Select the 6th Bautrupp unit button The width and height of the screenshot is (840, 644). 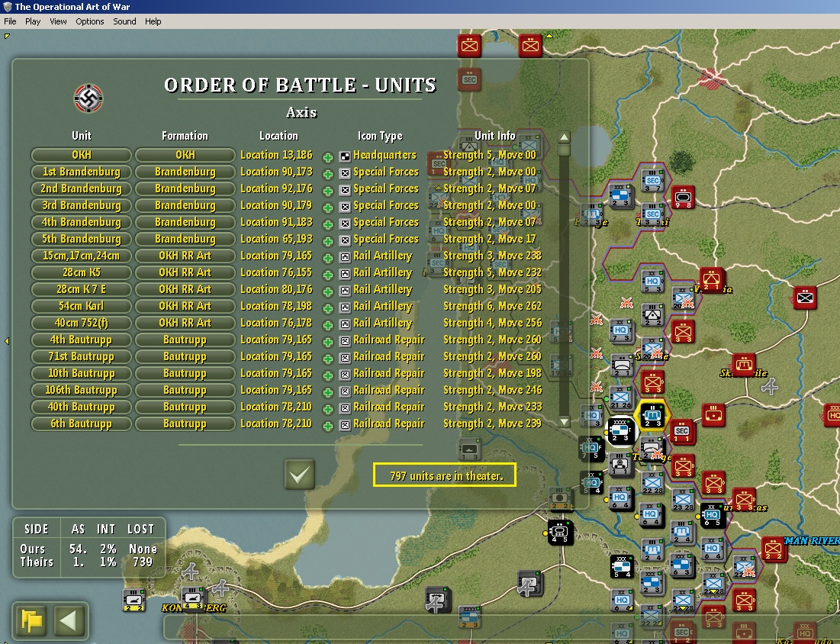(82, 423)
